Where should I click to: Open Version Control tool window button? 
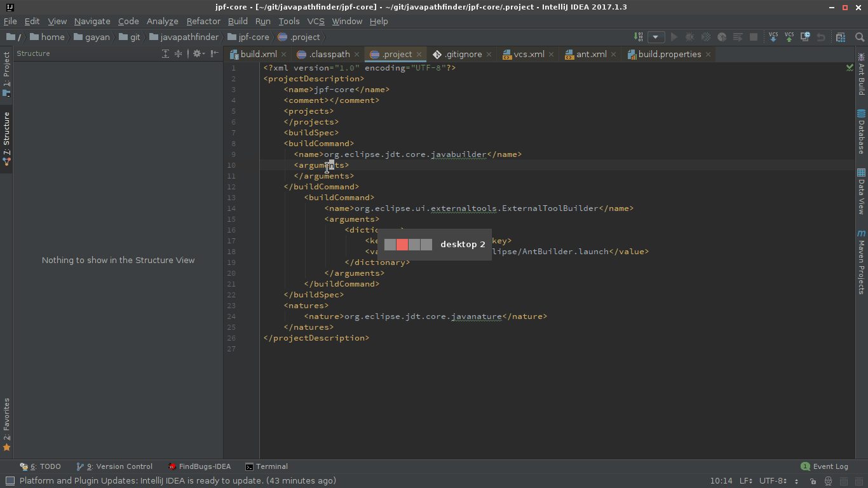[114, 466]
